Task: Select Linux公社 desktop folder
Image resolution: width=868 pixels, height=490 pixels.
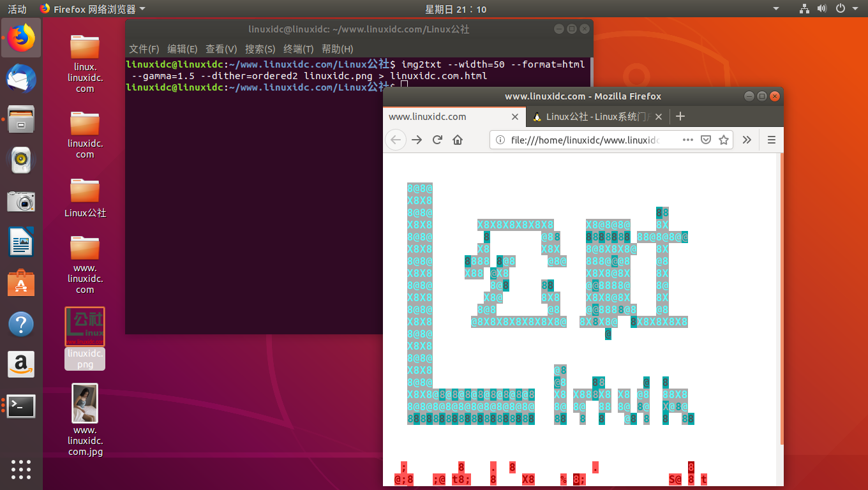Action: pyautogui.click(x=85, y=197)
